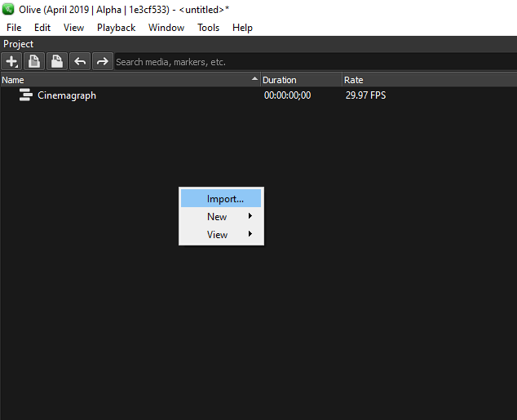The height and width of the screenshot is (420, 517).
Task: Click the 29.97 FPS rate value
Action: [x=365, y=95]
